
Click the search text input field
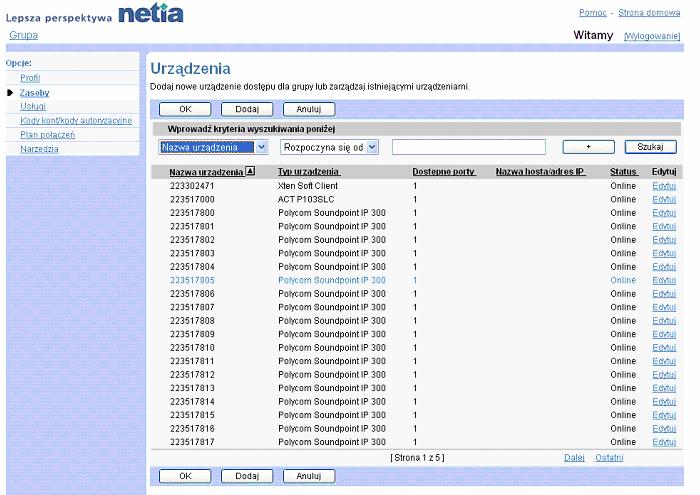(x=469, y=147)
